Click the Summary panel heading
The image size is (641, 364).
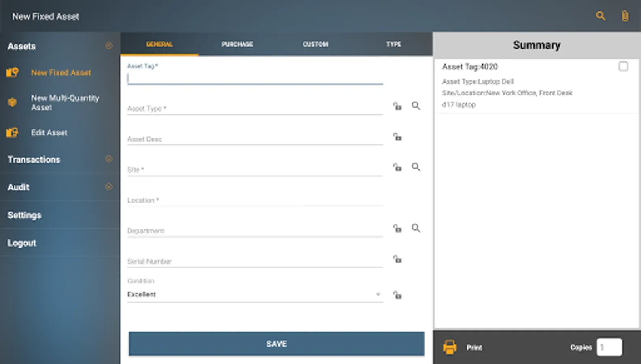[537, 45]
